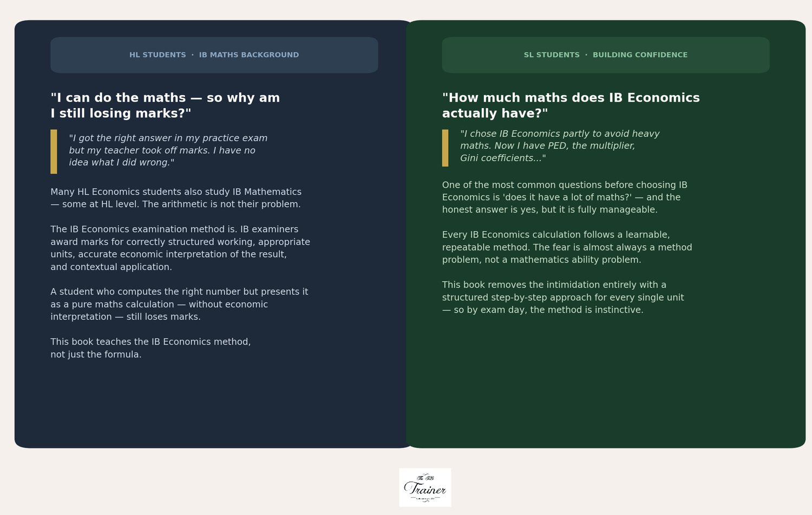Viewport: 812px width, 515px height.
Task: Click the 'One of the most common questions' paragraph
Action: tap(565, 197)
